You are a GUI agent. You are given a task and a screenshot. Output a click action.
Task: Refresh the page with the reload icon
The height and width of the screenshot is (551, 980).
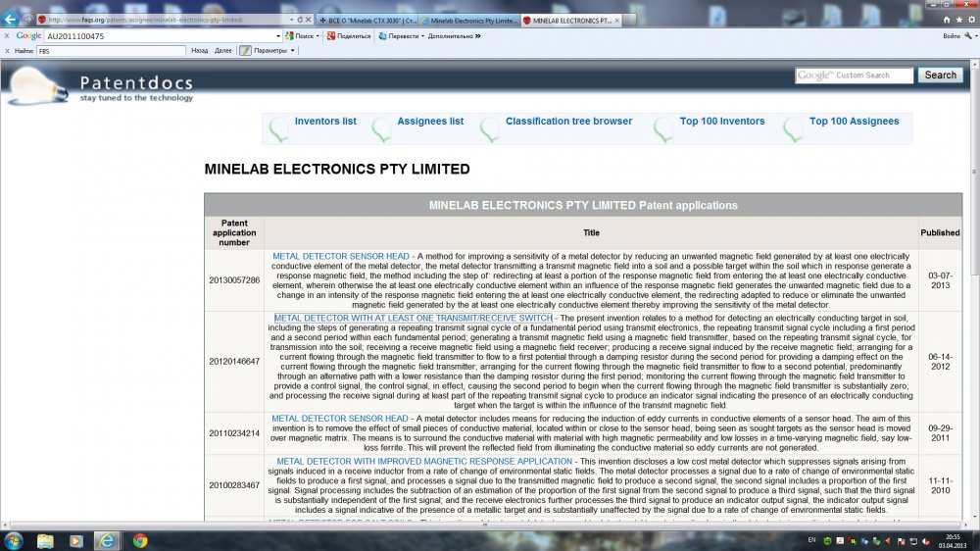coord(300,20)
